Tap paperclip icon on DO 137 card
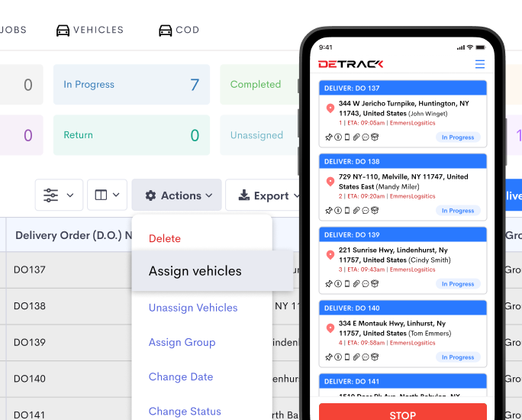 (x=356, y=137)
